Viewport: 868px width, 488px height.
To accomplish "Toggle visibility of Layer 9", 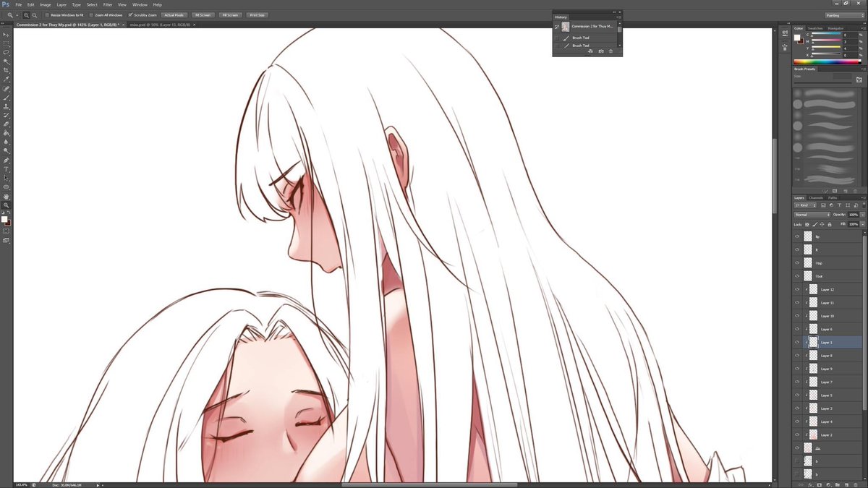I will (x=798, y=369).
